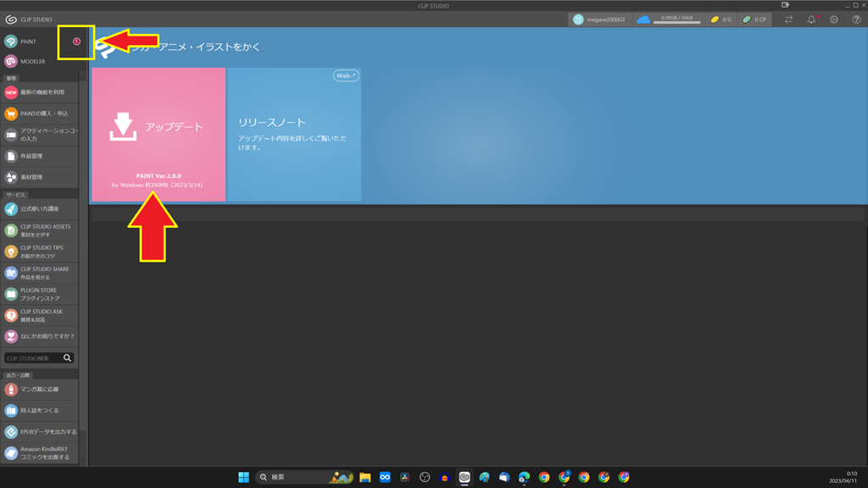
Task: Click the NEW 最新の機能を利用 item
Action: click(39, 92)
